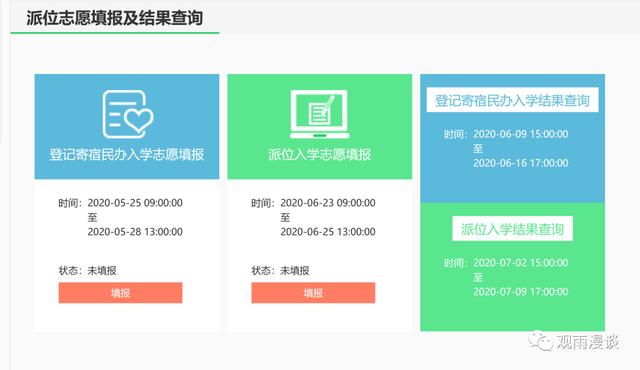This screenshot has height=370, width=640.
Task: Click the red 填报 button under 派位入学 card
Action: click(313, 293)
